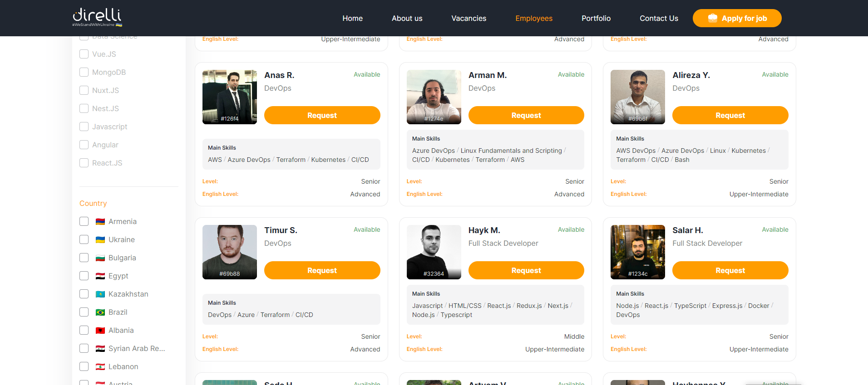Check the Vue.JS skill filter
868x385 pixels.
click(x=84, y=54)
